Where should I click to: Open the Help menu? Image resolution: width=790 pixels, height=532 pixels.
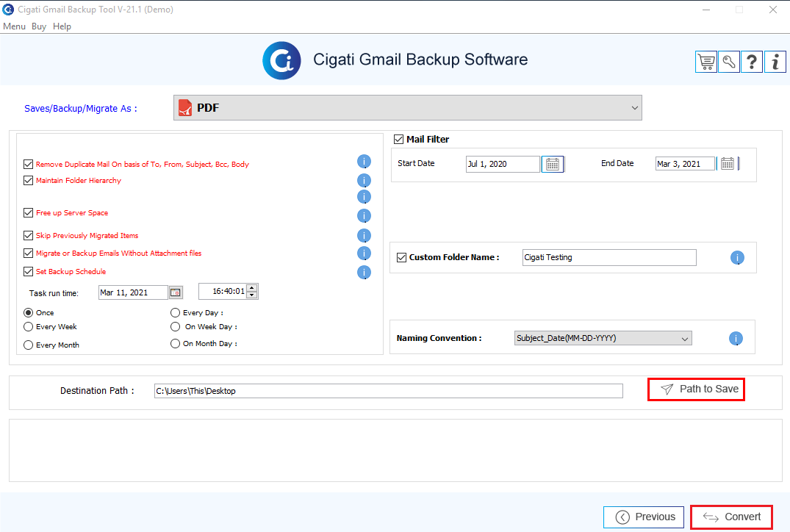pos(62,26)
